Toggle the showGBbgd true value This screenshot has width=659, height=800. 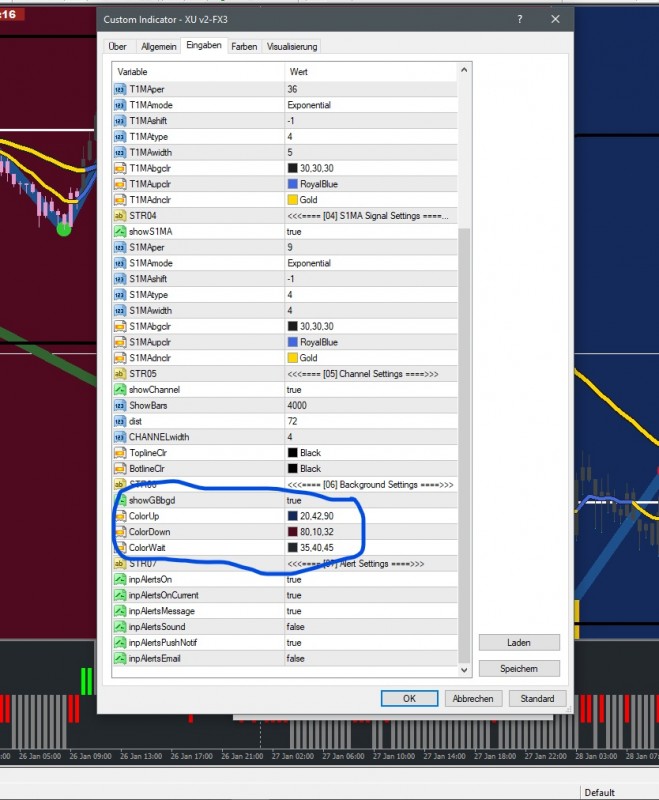294,501
